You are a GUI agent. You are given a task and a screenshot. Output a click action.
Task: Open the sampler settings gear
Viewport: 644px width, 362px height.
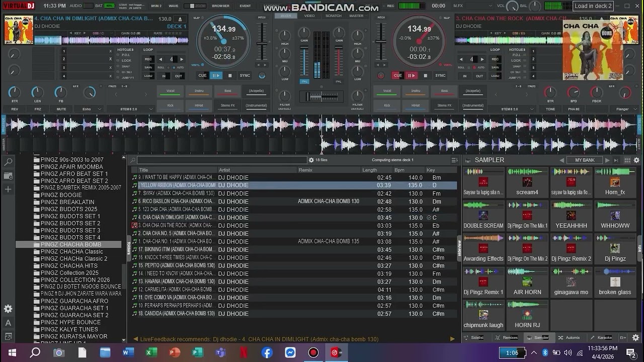(x=636, y=160)
